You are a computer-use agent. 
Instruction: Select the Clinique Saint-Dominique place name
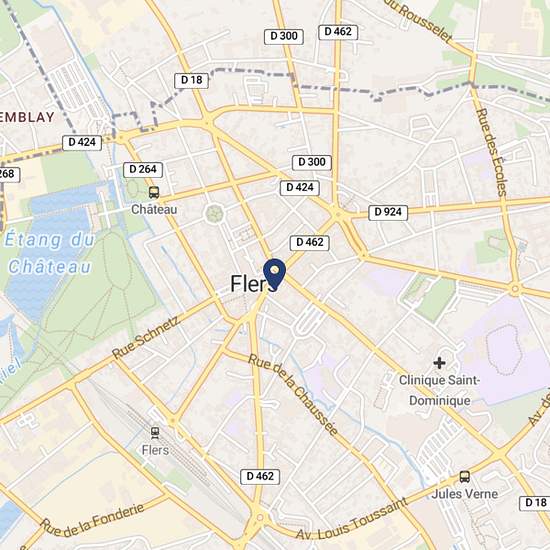440,390
